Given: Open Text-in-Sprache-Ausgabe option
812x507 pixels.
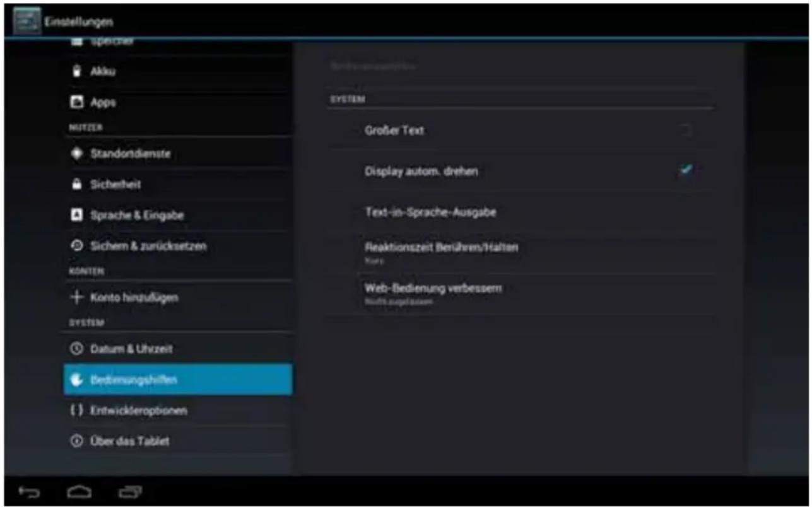Looking at the screenshot, I should click(521, 213).
